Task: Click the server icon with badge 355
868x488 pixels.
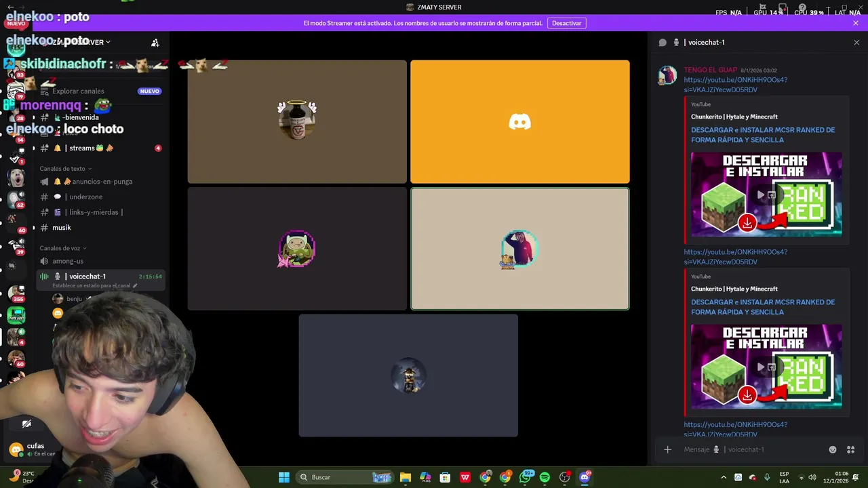Action: 16,292
